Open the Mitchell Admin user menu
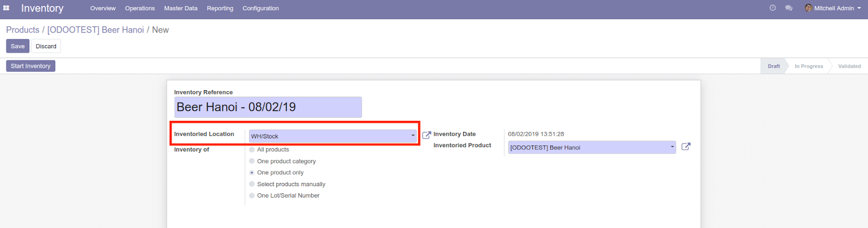 click(833, 8)
